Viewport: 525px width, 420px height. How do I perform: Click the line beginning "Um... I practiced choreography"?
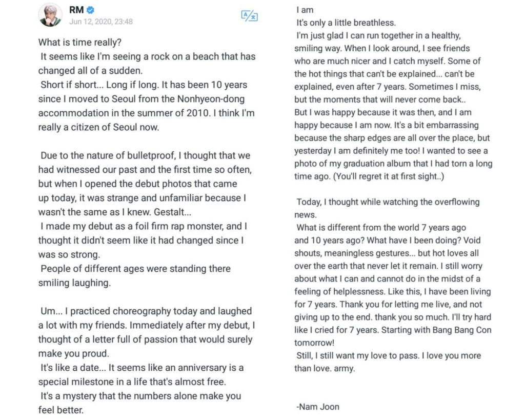coord(145,311)
